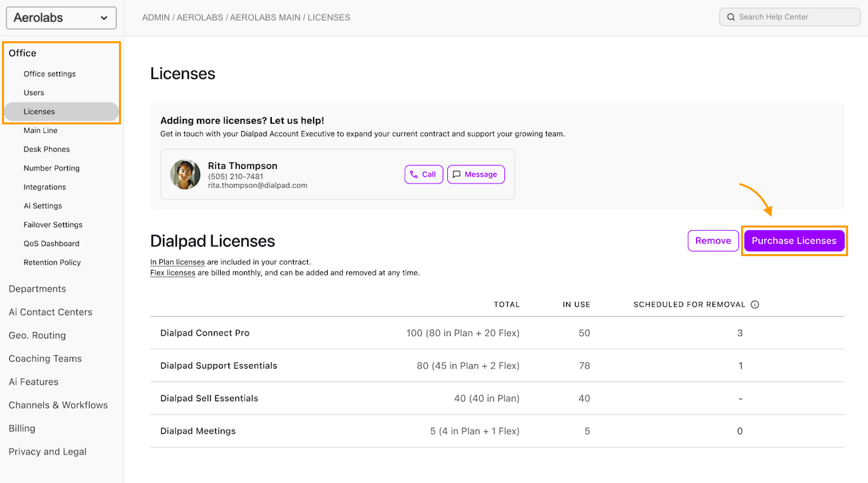Select the Dialpad Meetings row
Screen dimensions: 868x483
point(497,431)
